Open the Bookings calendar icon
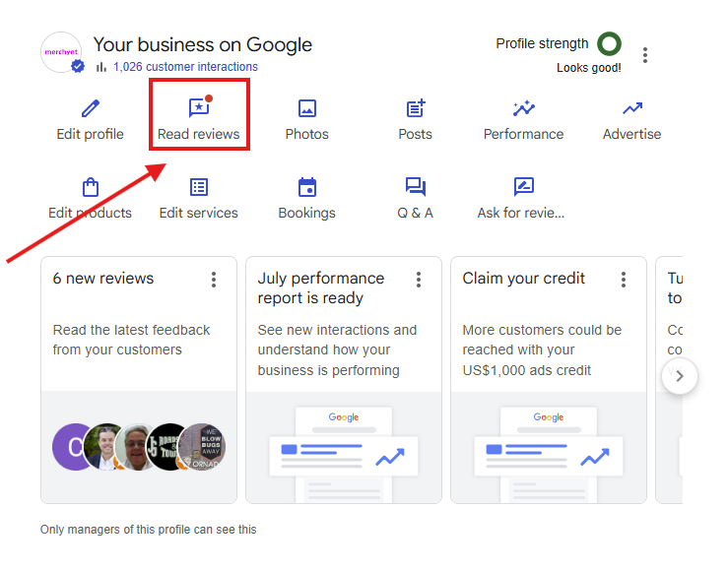The image size is (728, 572). click(x=307, y=187)
